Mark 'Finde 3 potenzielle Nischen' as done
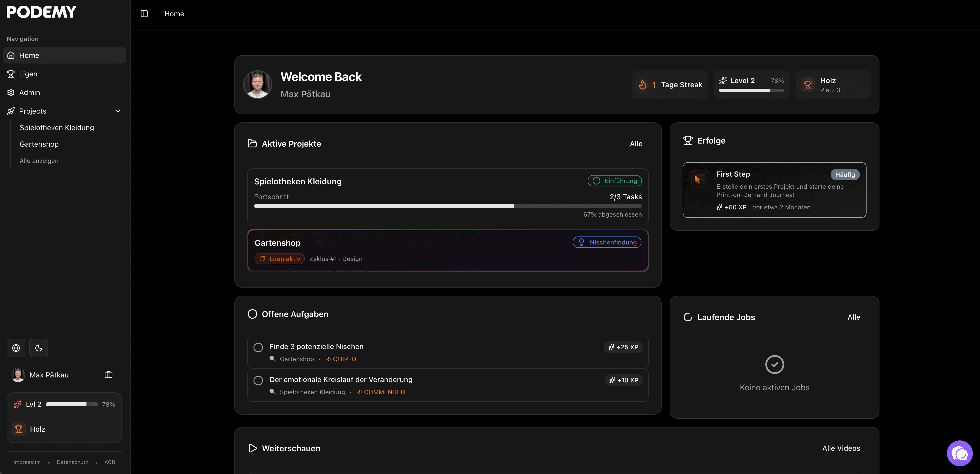Viewport: 980px width, 474px height. coord(258,347)
